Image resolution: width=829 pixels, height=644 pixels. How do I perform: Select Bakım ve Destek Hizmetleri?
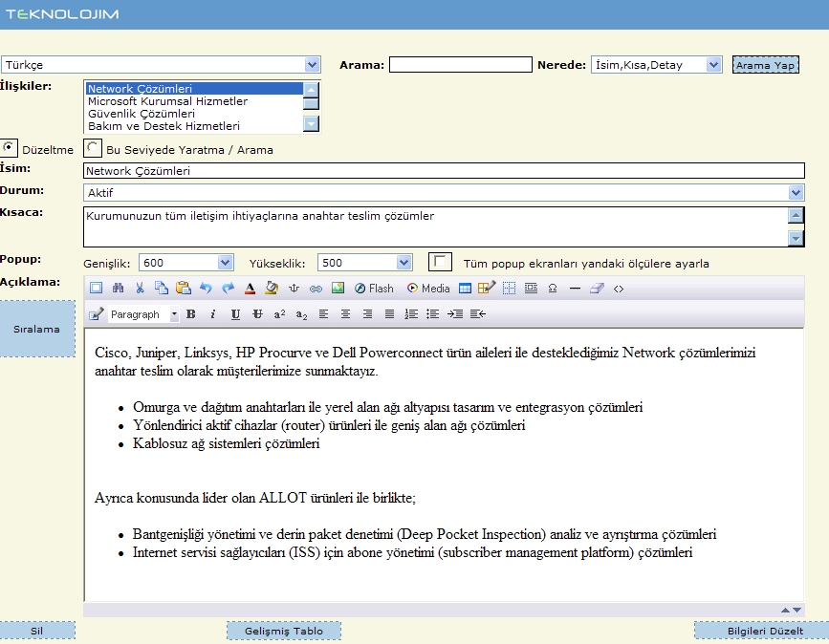point(194,126)
